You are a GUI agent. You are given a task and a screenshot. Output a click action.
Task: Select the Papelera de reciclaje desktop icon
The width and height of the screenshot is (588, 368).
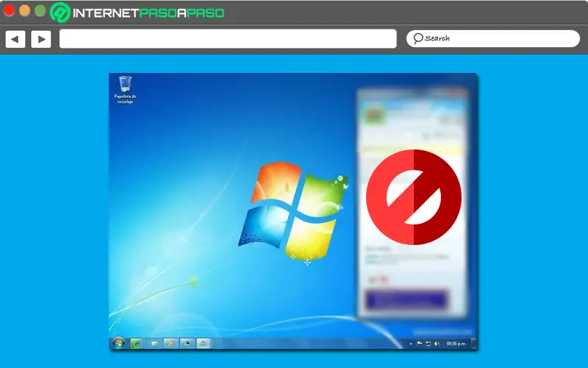tap(125, 90)
